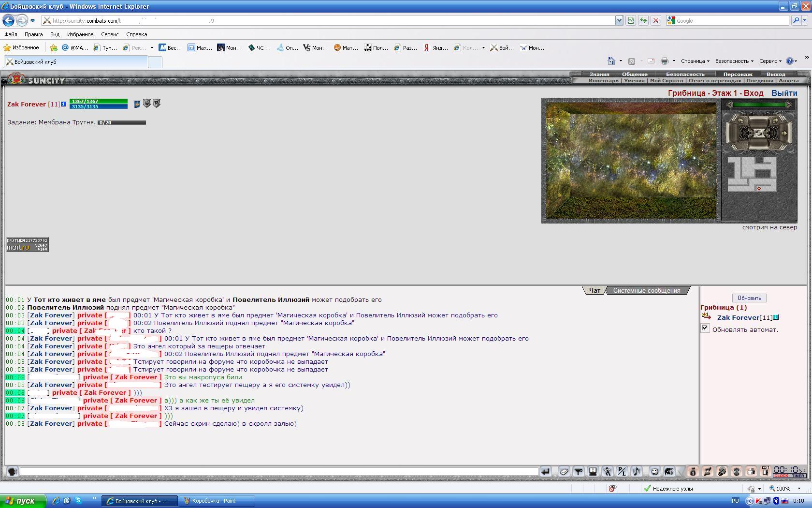Open the IE 'Сервис' toolbar dropdown
Screen dimensions: 812x508
770,61
